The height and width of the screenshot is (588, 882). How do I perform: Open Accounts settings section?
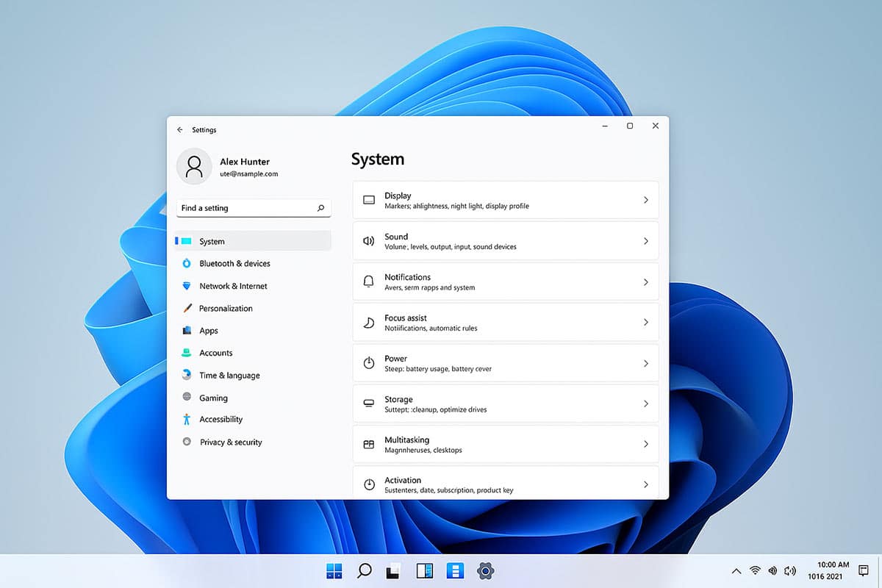[x=215, y=353]
